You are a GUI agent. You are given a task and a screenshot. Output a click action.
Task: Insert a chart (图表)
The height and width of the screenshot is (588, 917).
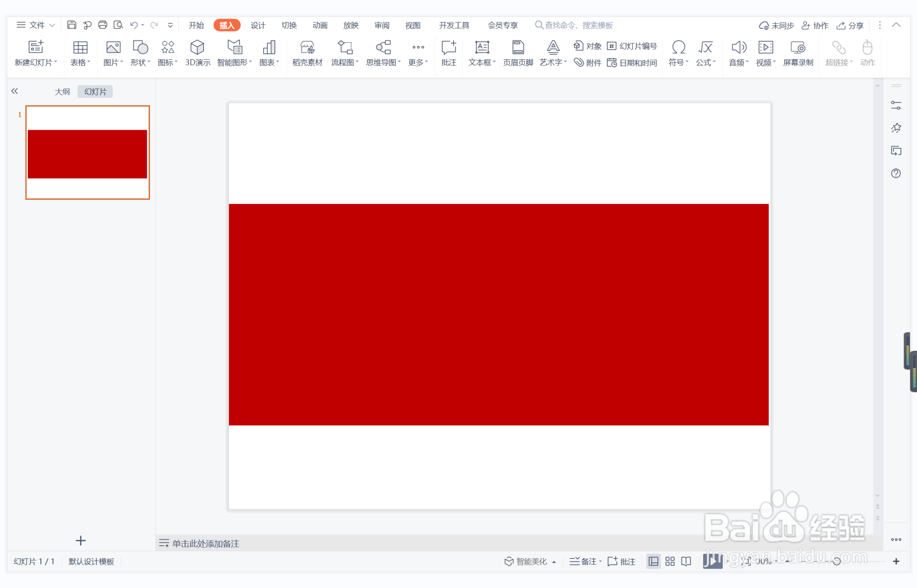coord(269,53)
